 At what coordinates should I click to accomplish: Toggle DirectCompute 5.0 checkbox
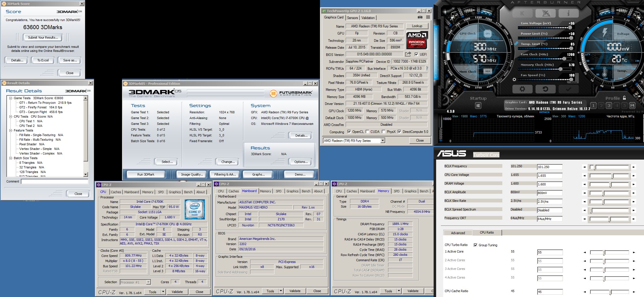point(399,132)
